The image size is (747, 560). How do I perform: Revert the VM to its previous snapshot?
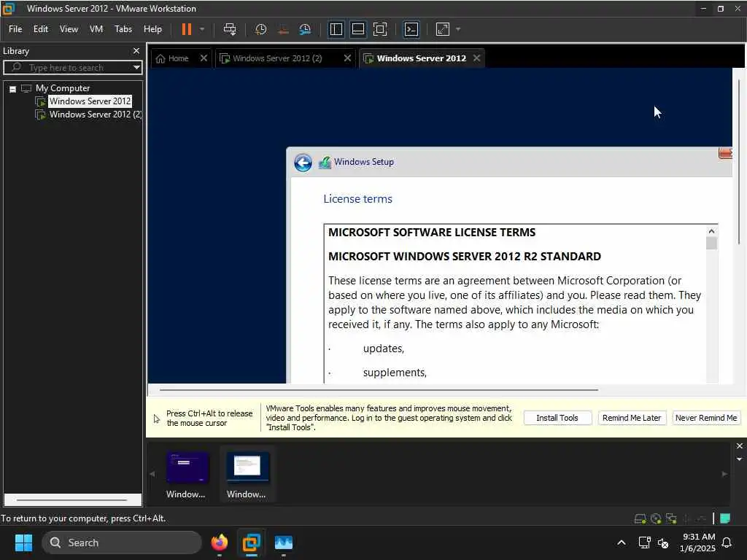point(283,29)
